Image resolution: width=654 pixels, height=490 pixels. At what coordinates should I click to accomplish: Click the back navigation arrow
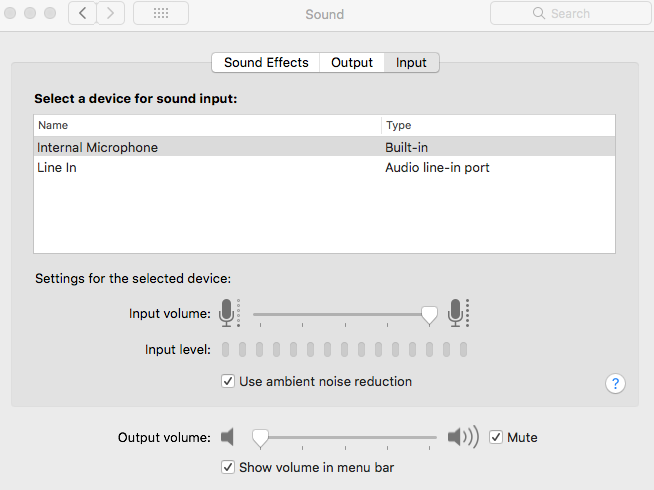coord(82,14)
